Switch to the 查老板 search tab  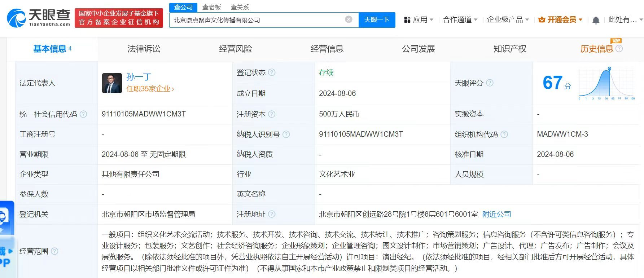(x=211, y=7)
